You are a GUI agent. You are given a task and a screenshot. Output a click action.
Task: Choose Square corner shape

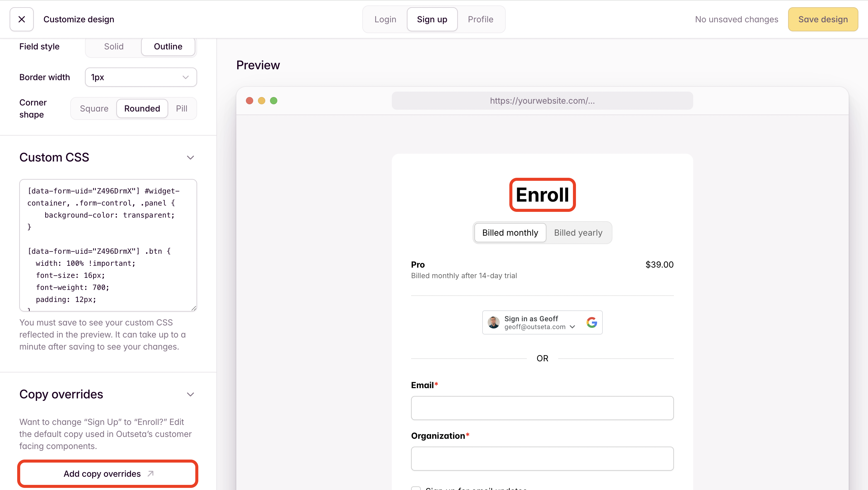click(94, 108)
